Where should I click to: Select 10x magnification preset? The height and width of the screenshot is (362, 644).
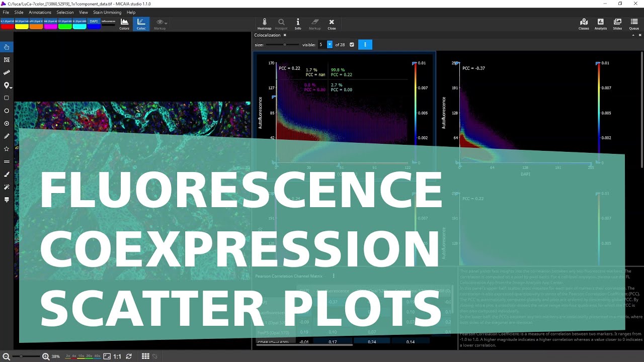[81, 356]
